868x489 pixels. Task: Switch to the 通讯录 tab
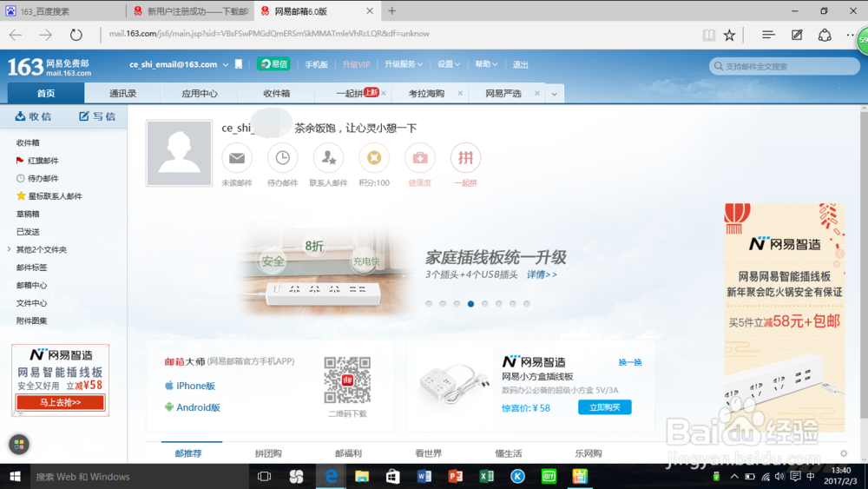(x=123, y=94)
